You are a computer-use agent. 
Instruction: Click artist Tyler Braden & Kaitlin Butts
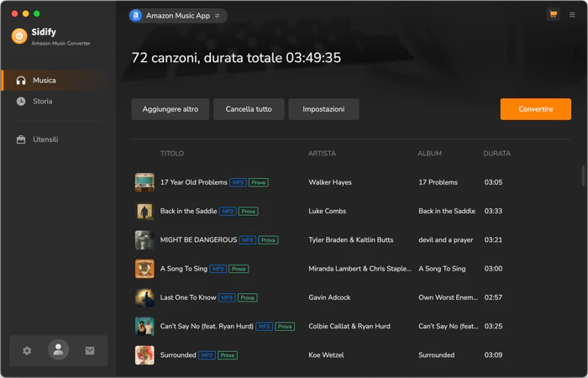[x=351, y=240]
